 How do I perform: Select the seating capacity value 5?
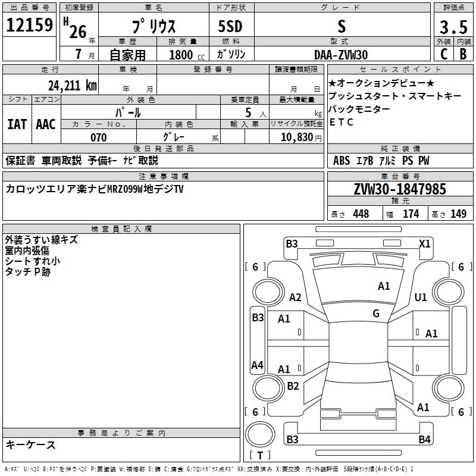[x=248, y=112]
